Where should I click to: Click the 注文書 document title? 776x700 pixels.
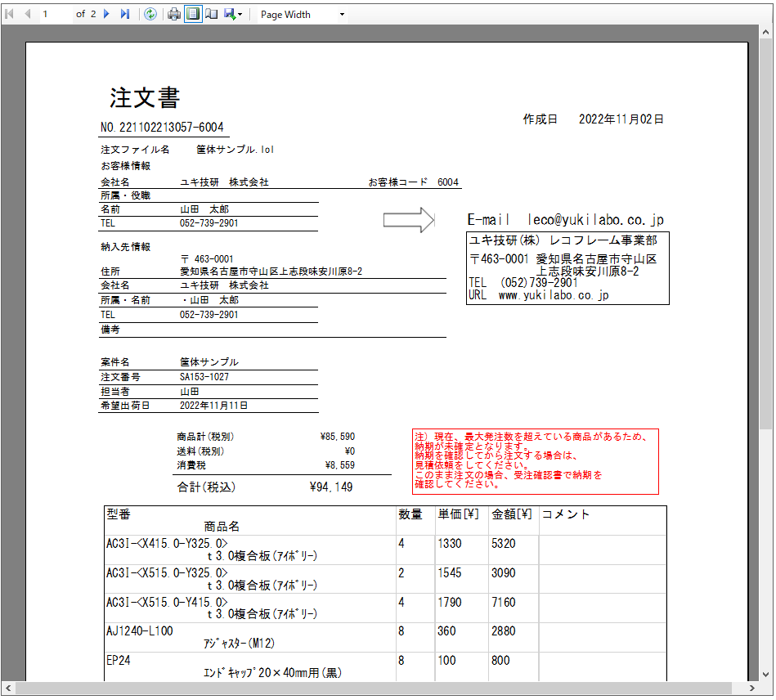(x=145, y=97)
